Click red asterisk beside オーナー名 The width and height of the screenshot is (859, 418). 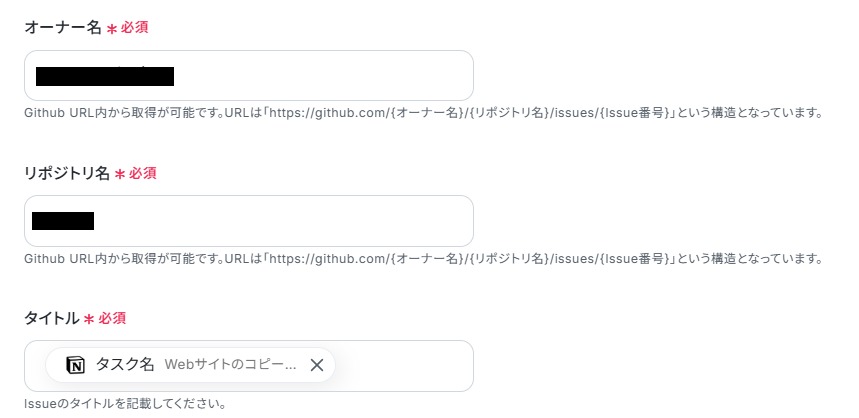coord(112,29)
